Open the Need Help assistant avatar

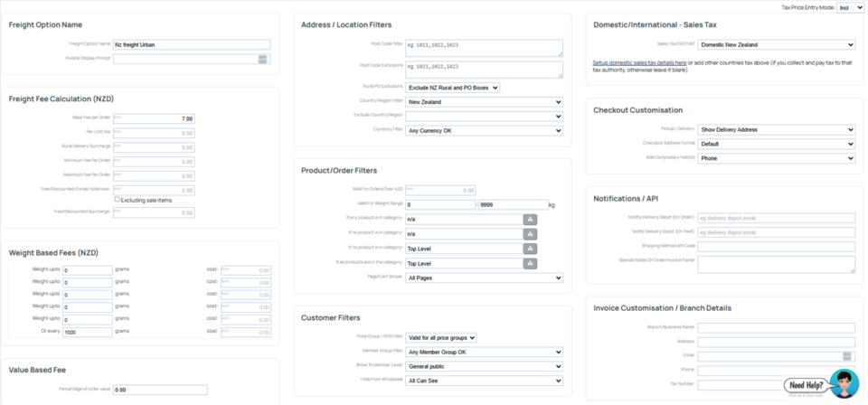(x=844, y=383)
